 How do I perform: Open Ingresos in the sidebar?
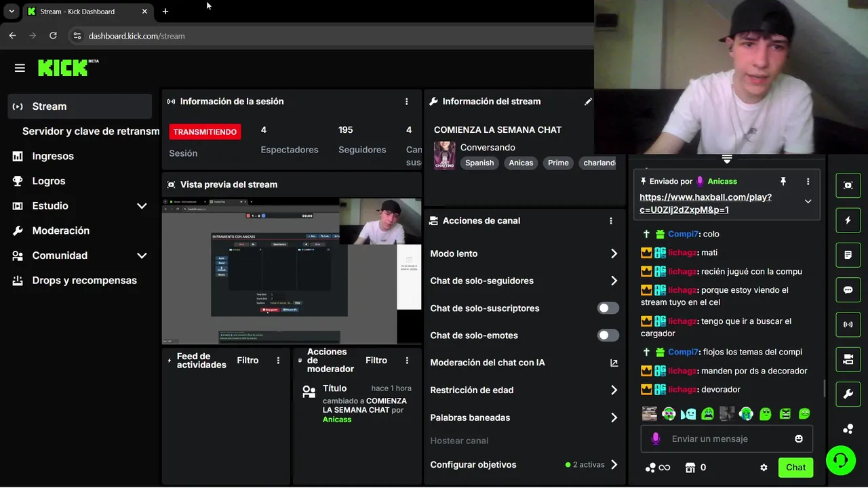80,156
